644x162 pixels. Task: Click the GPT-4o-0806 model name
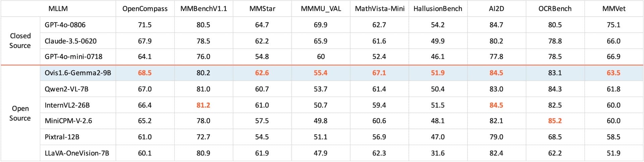pos(65,25)
